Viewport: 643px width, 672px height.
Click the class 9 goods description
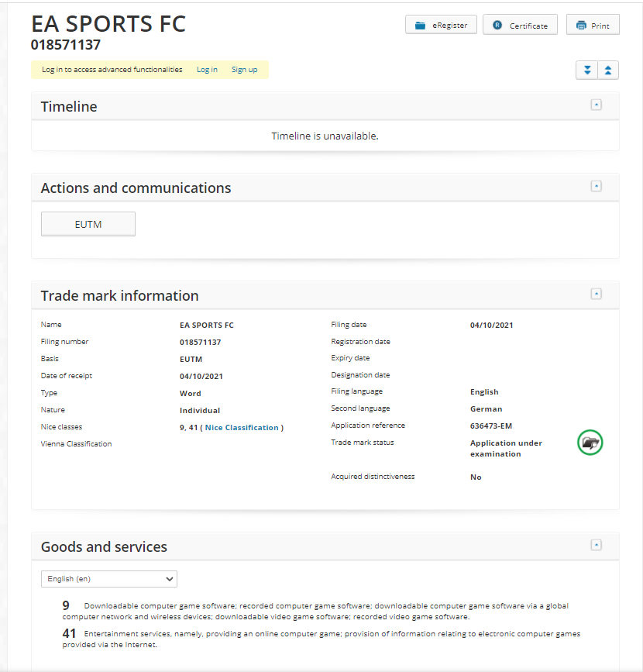tap(316, 611)
